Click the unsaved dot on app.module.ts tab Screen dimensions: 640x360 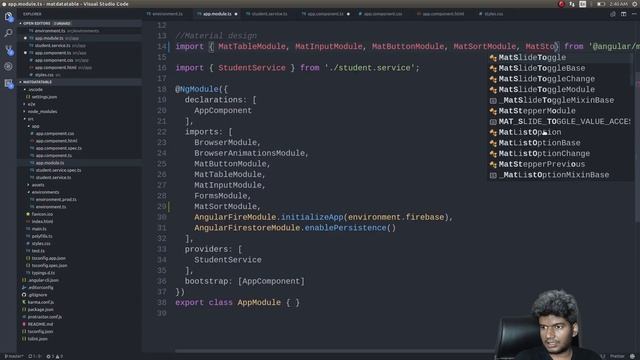pyautogui.click(x=236, y=14)
